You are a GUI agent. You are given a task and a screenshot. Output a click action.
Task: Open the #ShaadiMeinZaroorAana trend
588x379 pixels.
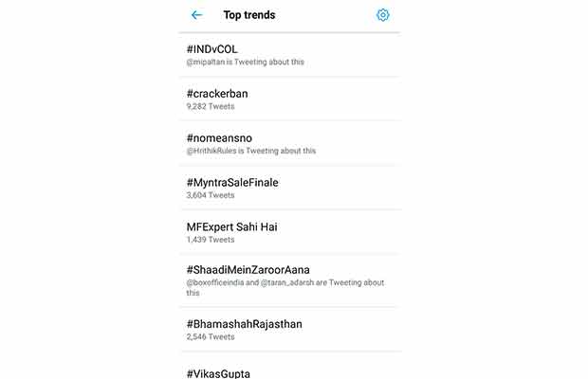[248, 269]
